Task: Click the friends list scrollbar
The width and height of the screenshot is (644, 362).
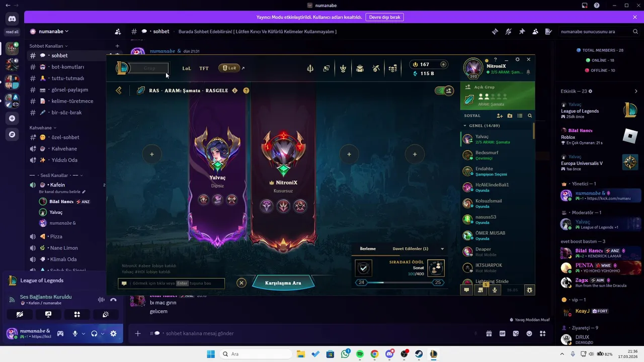Action: (533, 131)
